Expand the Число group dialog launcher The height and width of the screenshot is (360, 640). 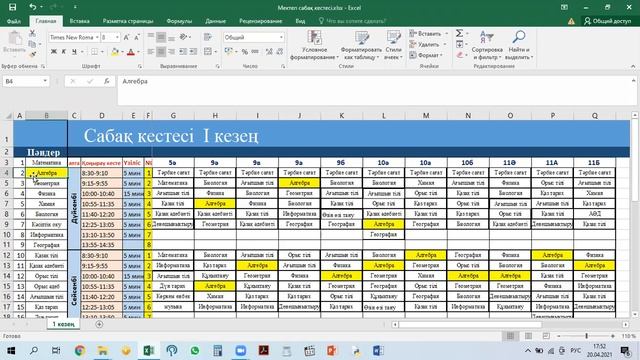coord(283,66)
